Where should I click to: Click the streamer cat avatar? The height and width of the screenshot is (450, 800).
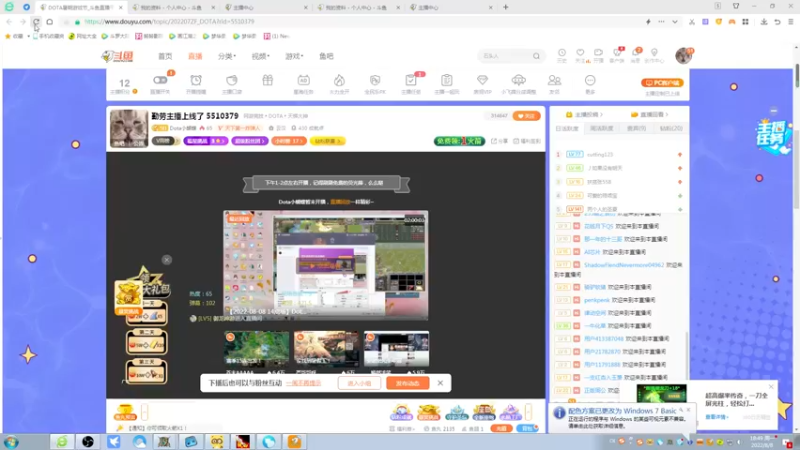click(x=129, y=128)
